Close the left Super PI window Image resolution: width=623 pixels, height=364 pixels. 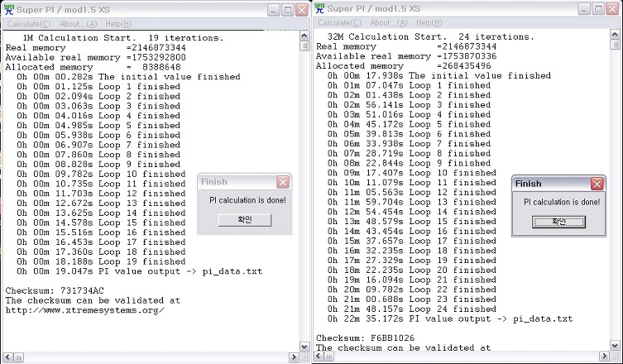(302, 10)
